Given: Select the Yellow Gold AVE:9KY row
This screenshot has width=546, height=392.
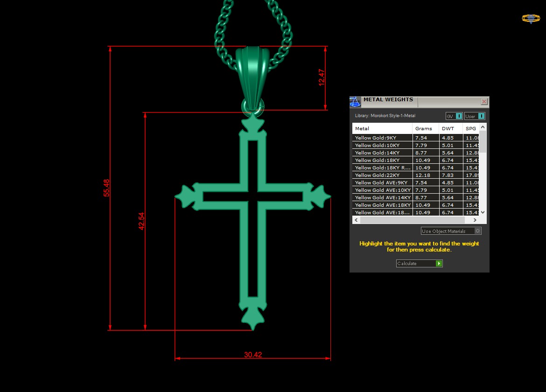Looking at the screenshot, I should (415, 183).
